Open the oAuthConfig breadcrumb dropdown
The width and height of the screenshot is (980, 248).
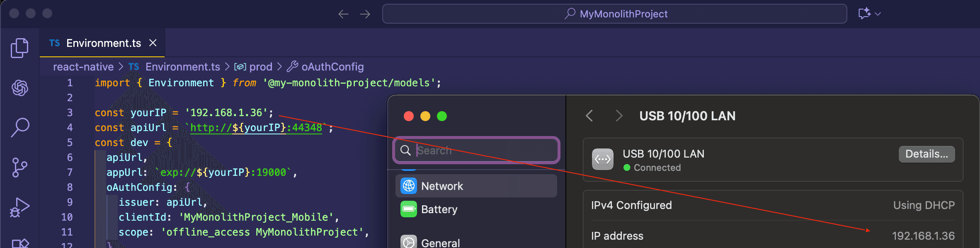click(332, 66)
